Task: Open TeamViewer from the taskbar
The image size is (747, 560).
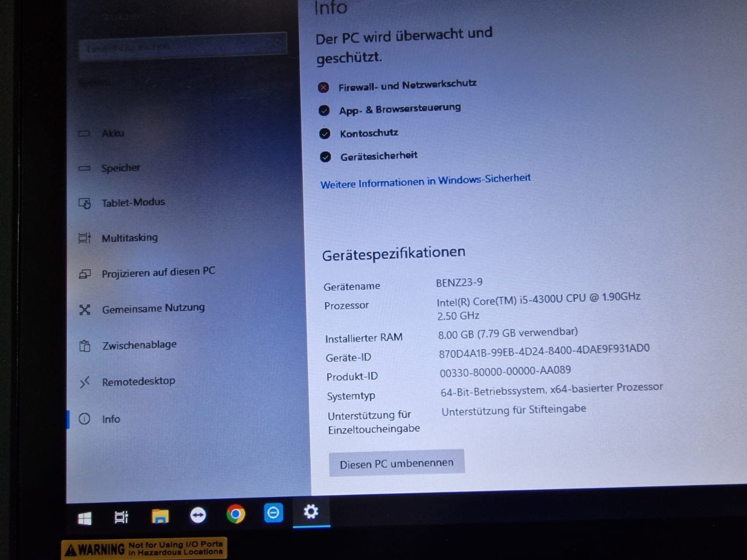Action: tap(198, 515)
